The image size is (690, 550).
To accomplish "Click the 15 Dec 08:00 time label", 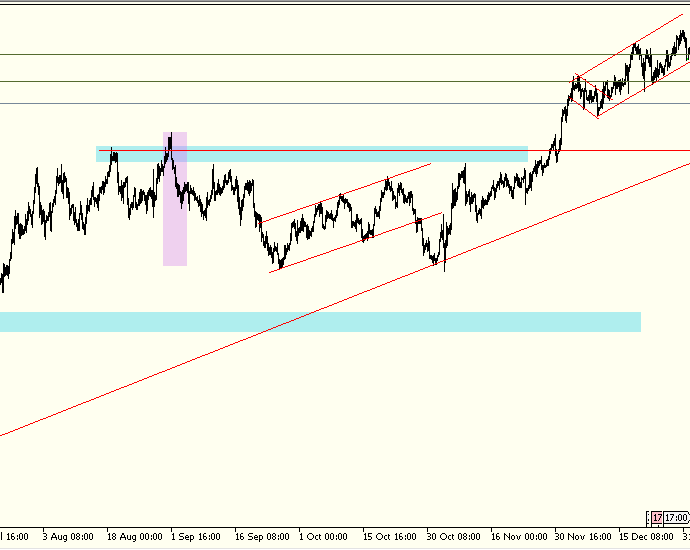I will pos(646,537).
